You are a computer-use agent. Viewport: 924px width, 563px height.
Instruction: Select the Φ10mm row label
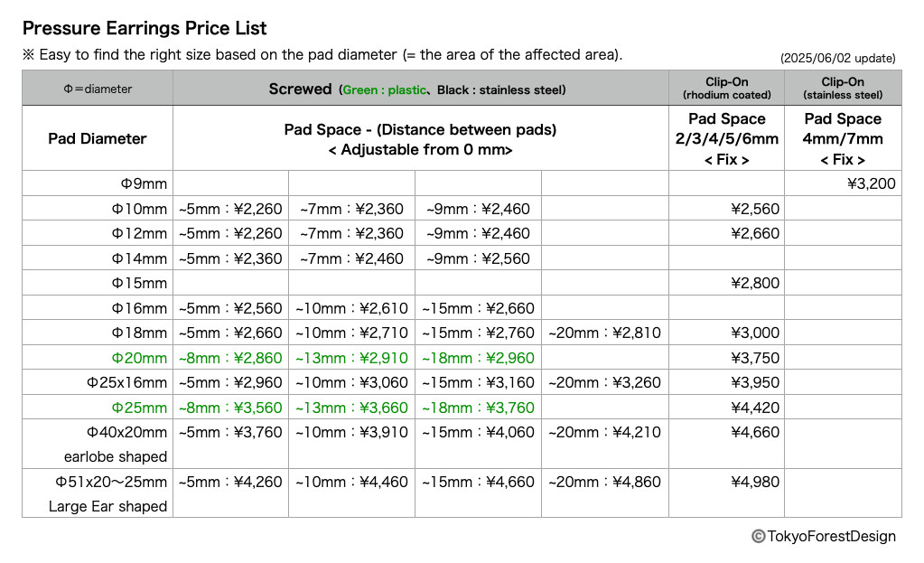[x=140, y=209]
